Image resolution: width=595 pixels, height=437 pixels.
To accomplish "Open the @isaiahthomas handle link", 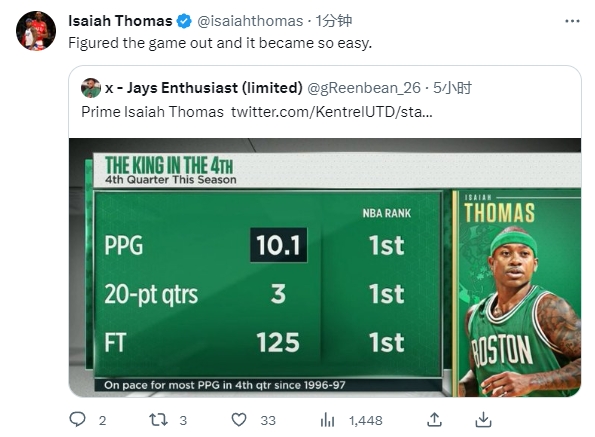I will click(250, 21).
